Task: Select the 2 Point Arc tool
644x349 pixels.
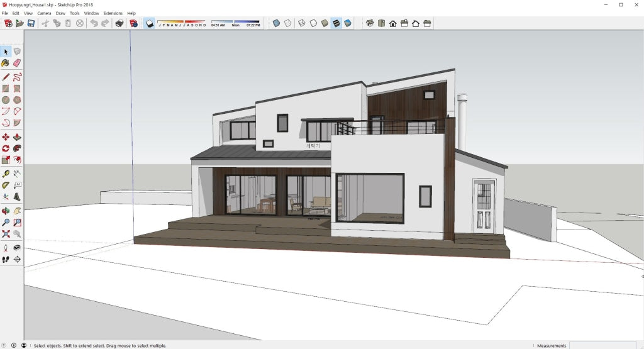Action: (x=17, y=111)
